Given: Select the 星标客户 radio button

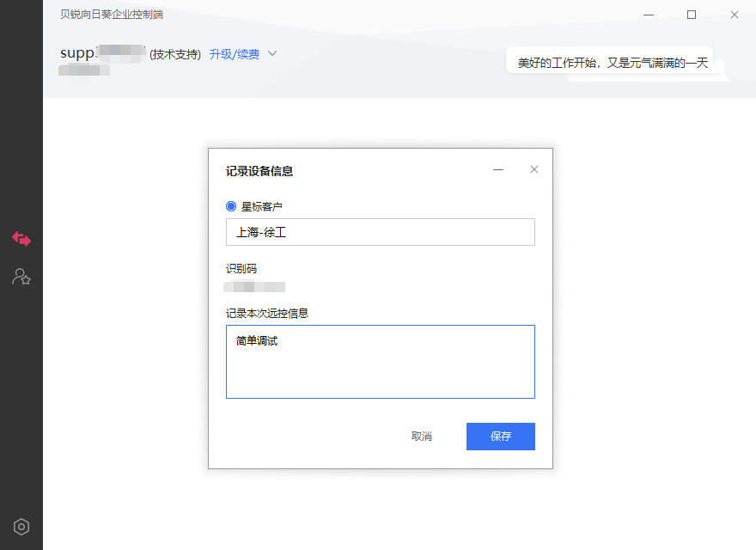Looking at the screenshot, I should pos(231,206).
